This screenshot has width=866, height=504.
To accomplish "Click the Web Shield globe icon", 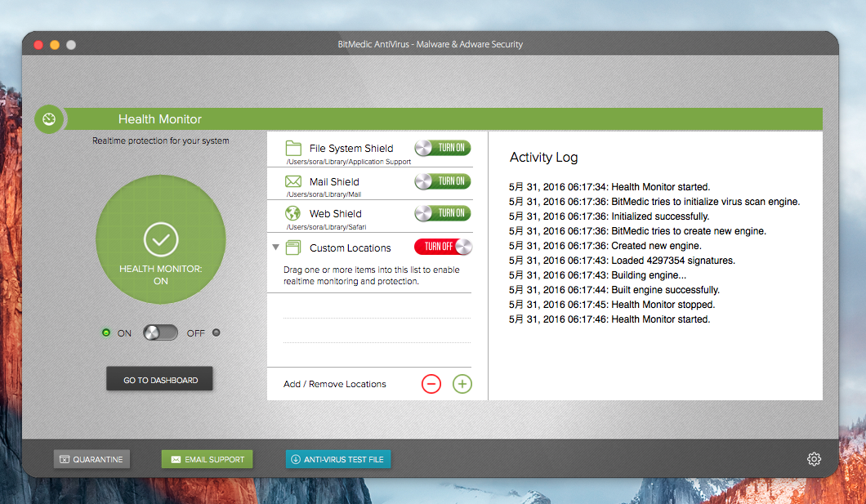I will pyautogui.click(x=293, y=213).
